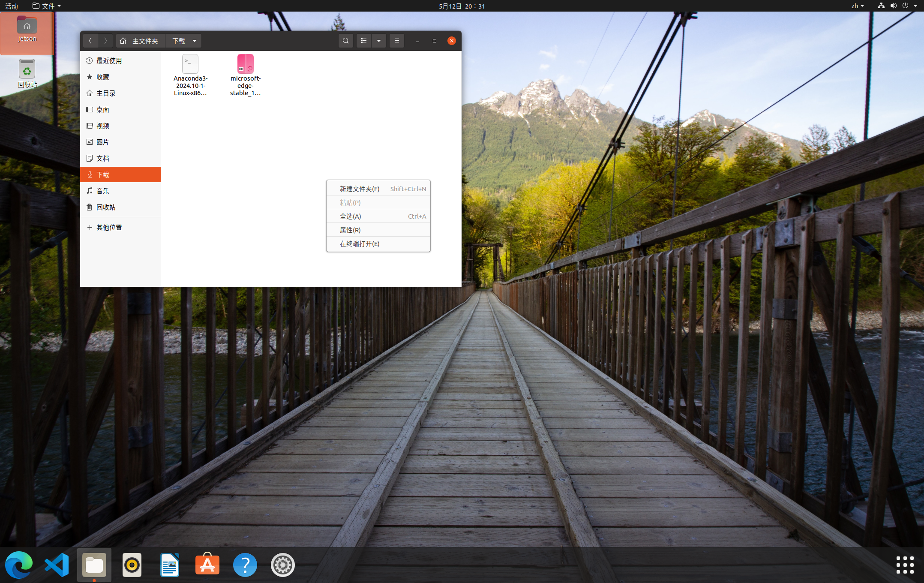Open view options dropdown arrow
Viewport: 924px width, 583px height.
coord(379,41)
